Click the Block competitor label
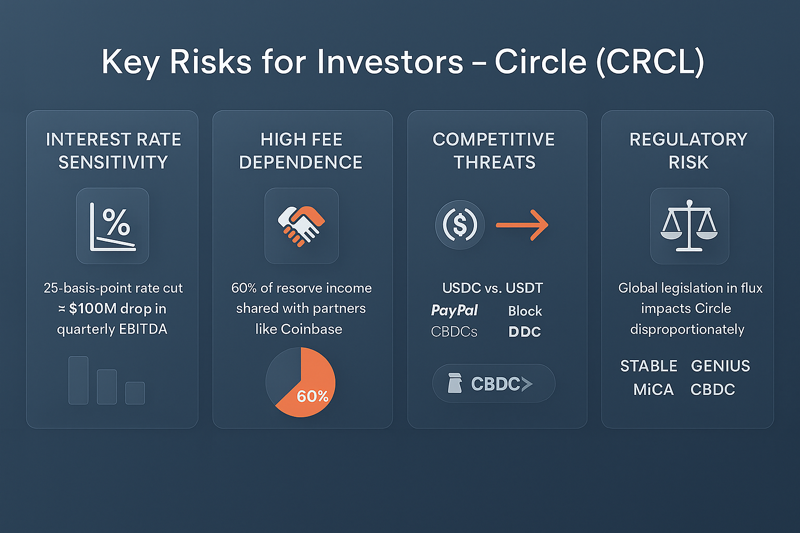This screenshot has height=533, width=800. tap(525, 311)
